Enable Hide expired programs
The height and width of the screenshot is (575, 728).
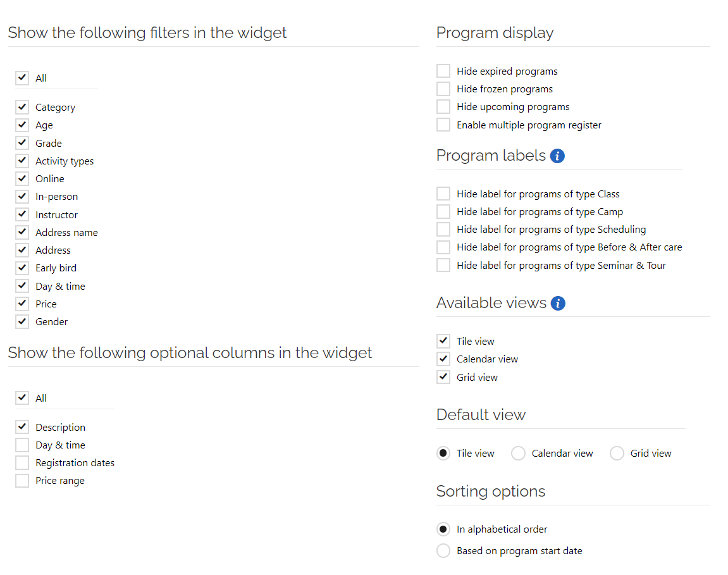tap(443, 71)
